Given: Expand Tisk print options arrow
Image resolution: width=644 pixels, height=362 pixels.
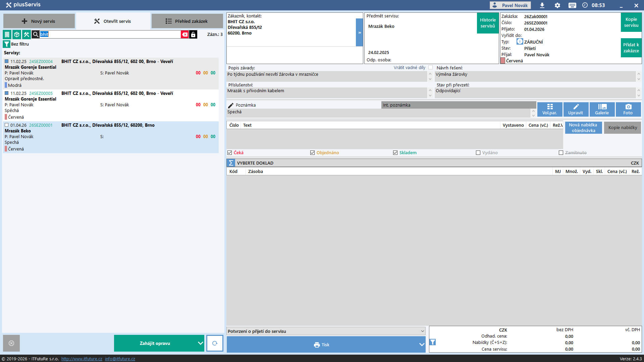Looking at the screenshot, I should click(x=422, y=345).
